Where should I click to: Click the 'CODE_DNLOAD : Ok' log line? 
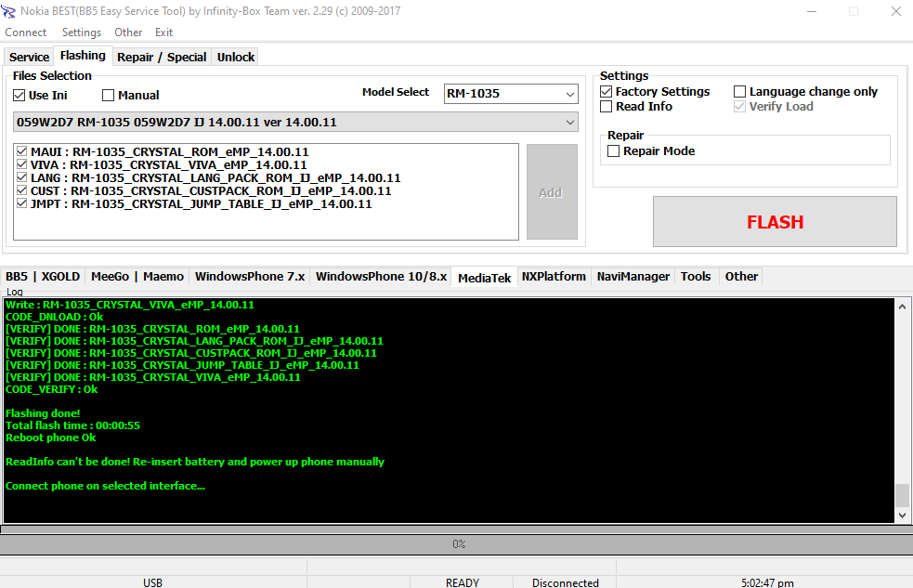(54, 317)
